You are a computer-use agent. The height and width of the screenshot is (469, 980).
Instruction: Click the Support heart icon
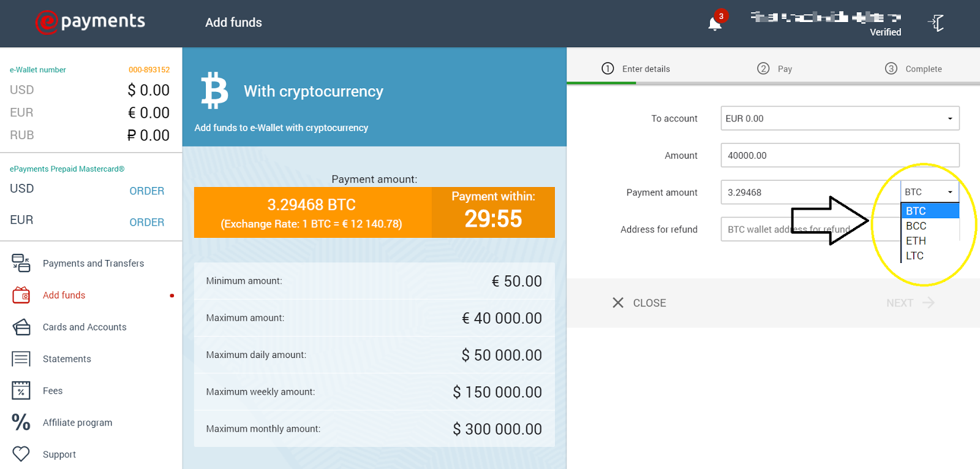21,454
